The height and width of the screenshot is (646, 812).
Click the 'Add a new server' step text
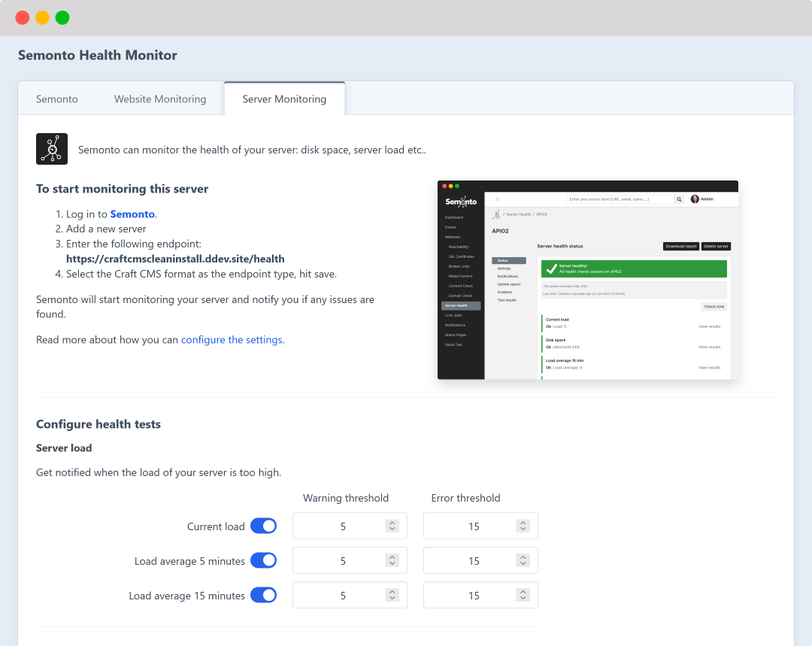pos(106,229)
